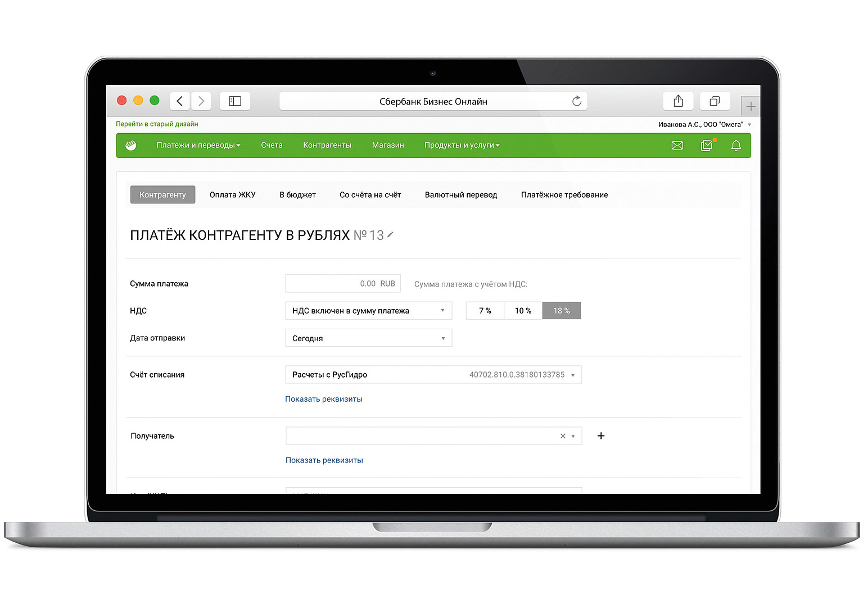The image size is (868, 599).
Task: Open the messages envelope icon
Action: click(677, 146)
